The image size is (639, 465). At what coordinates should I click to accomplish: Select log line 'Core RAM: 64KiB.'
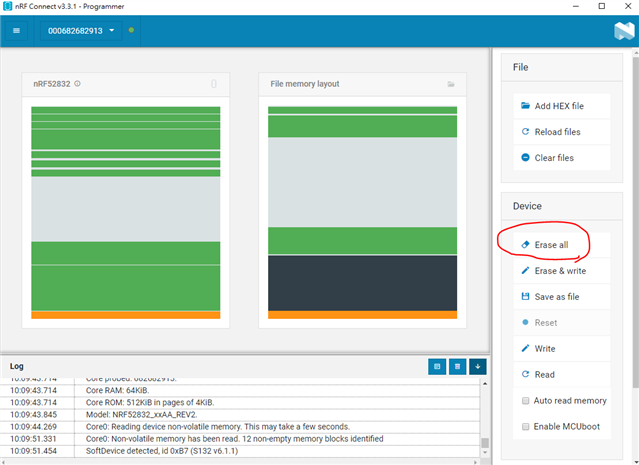click(x=117, y=390)
